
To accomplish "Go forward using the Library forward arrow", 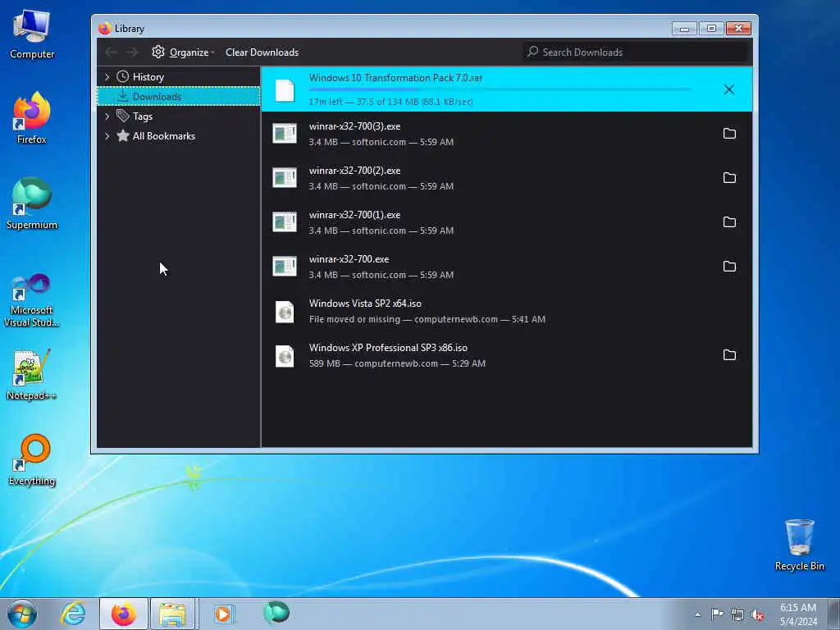I will pos(132,52).
